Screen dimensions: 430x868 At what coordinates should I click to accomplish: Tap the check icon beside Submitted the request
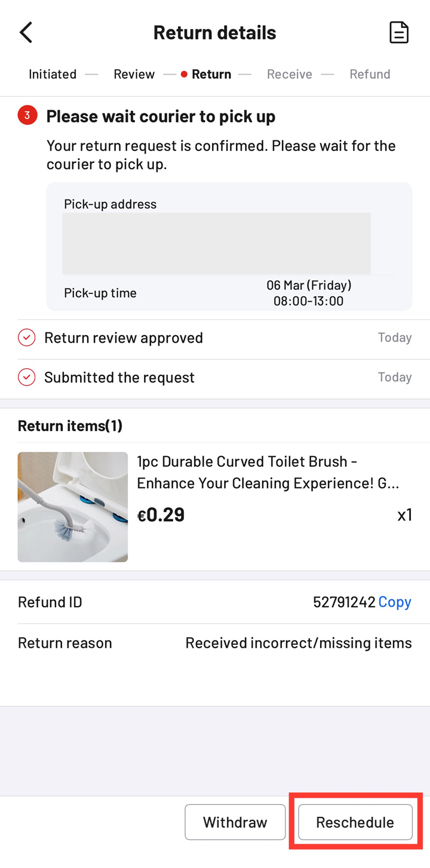point(27,377)
